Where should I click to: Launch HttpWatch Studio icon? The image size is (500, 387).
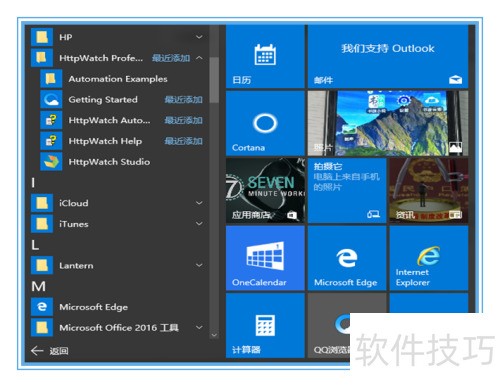click(51, 162)
